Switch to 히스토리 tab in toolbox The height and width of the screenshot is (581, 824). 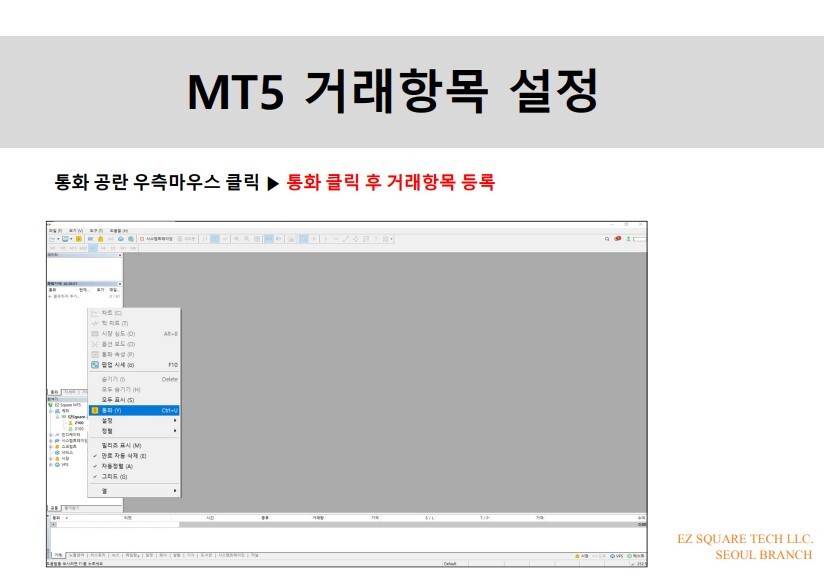[x=97, y=555]
